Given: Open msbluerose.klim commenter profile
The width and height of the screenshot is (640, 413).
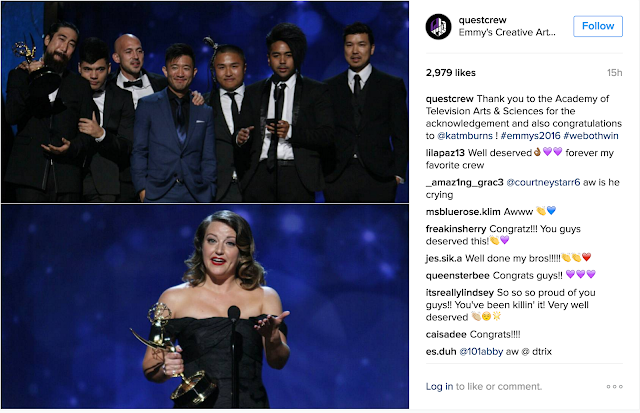Looking at the screenshot, I should coord(463,212).
